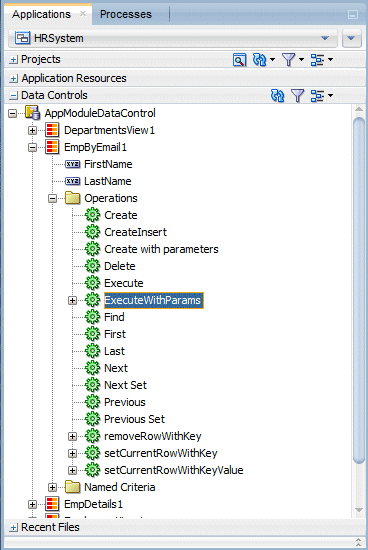Switch to the Processes tab
Image resolution: width=368 pixels, height=550 pixels.
126,14
